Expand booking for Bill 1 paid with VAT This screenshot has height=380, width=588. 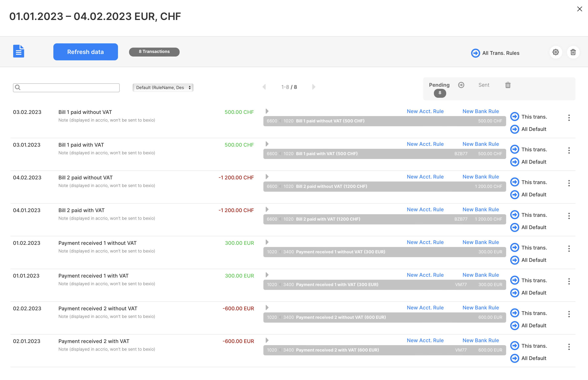click(x=267, y=144)
